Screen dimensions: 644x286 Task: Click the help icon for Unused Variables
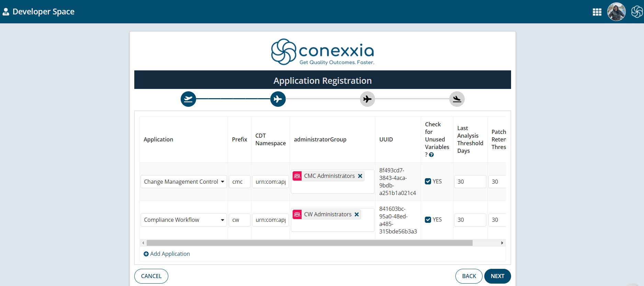tap(431, 155)
